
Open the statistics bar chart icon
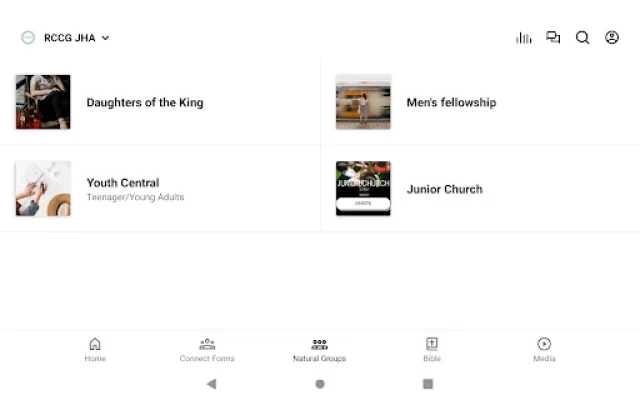pos(523,38)
